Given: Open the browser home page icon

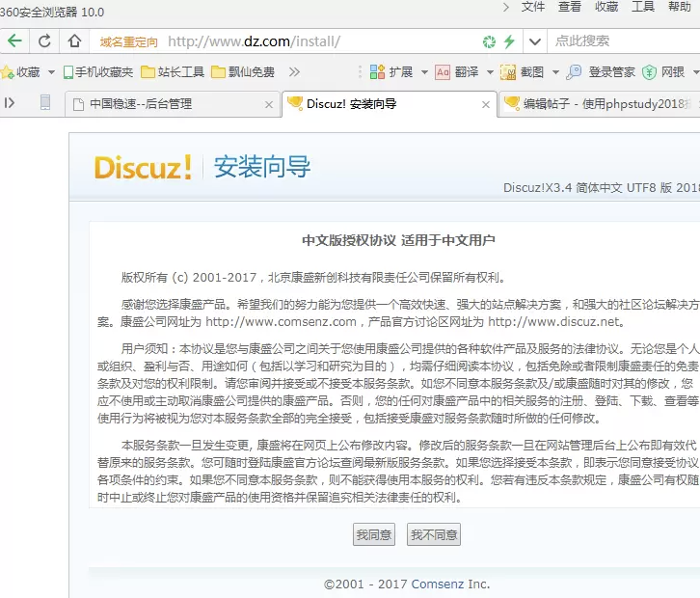Looking at the screenshot, I should tap(74, 41).
